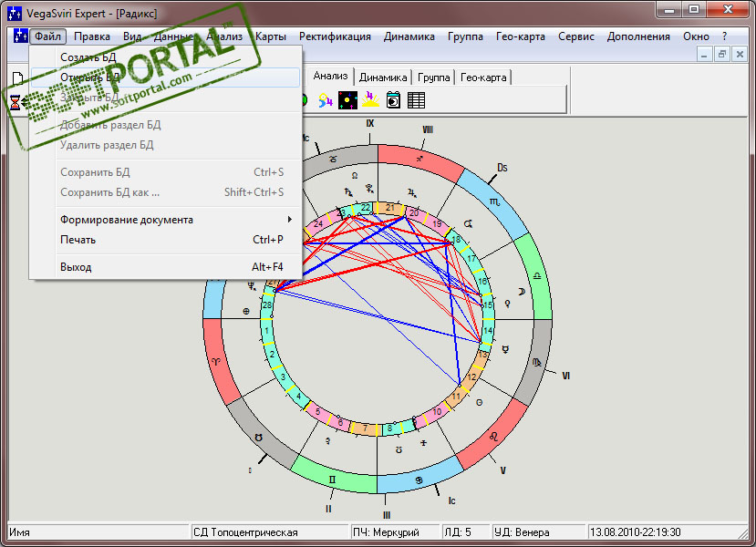Click the blue Cancer zodiac segment
756x547 pixels.
pos(419,480)
